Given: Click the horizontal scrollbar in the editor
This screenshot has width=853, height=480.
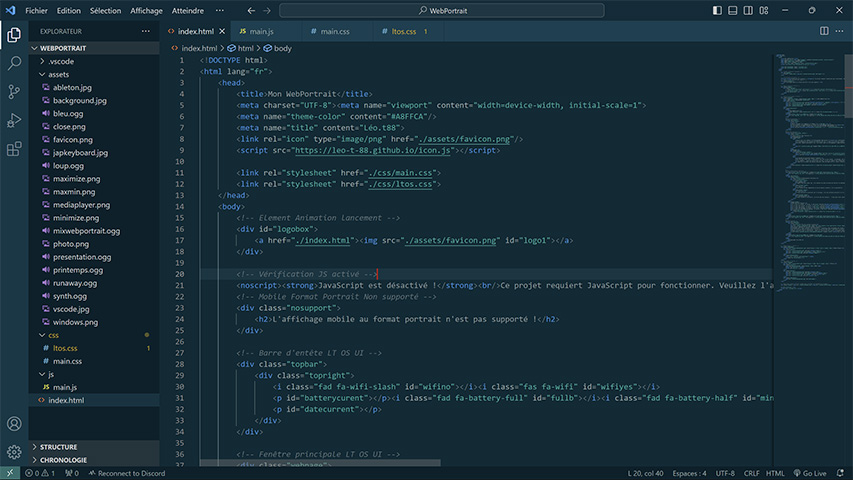Looking at the screenshot, I should [320, 464].
